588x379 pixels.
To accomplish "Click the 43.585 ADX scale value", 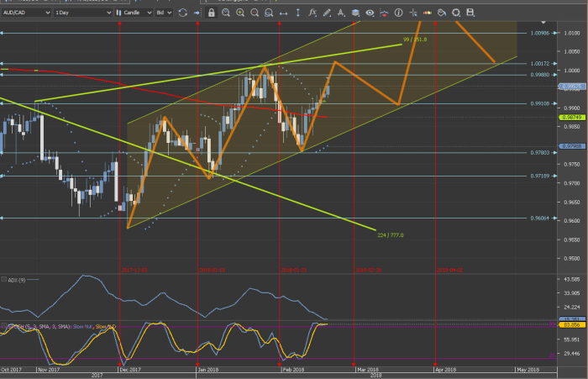I will 572,279.
